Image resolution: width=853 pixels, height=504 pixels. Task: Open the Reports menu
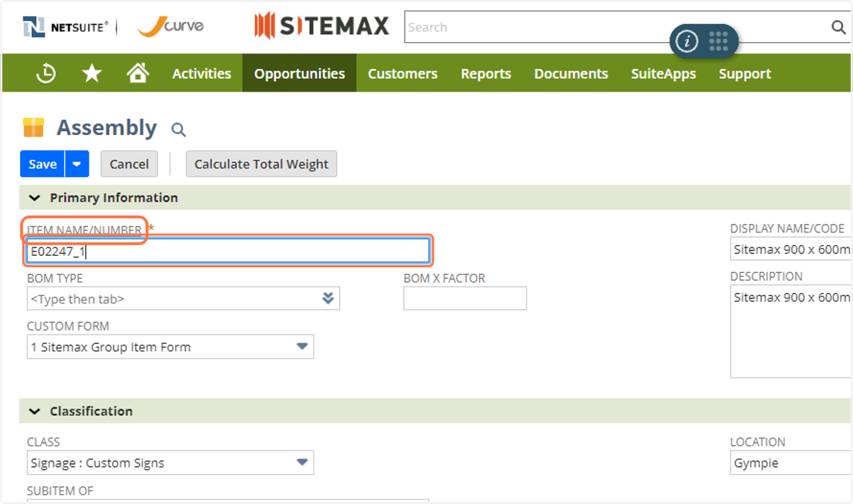[x=485, y=73]
